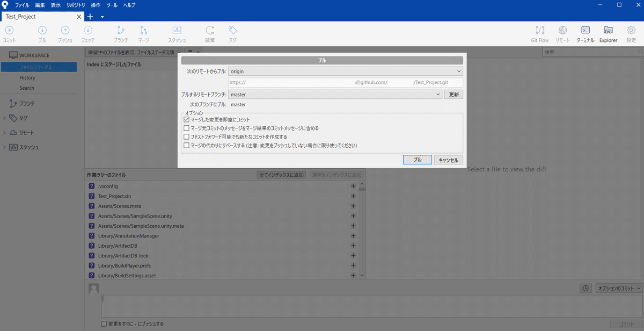This screenshot has width=644, height=331.
Task: Open the 操作 menu
Action: tap(96, 5)
